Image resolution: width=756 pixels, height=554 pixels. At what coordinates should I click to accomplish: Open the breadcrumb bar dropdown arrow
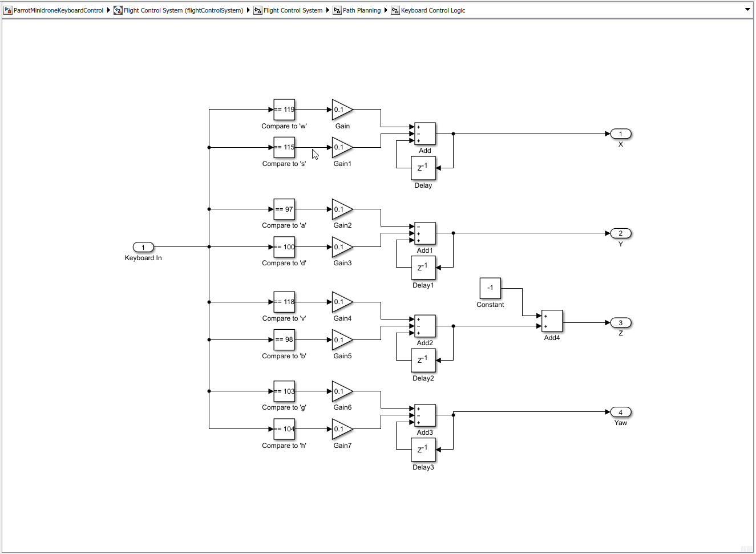pos(747,10)
